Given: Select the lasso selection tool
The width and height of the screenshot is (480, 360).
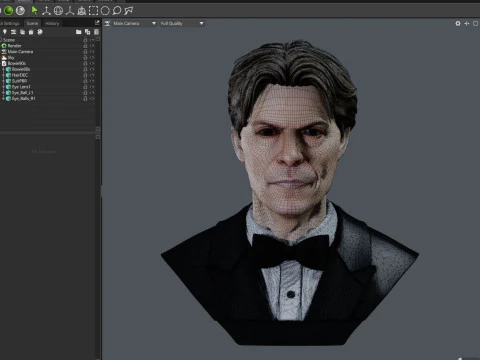Looking at the screenshot, I should pyautogui.click(x=117, y=11).
